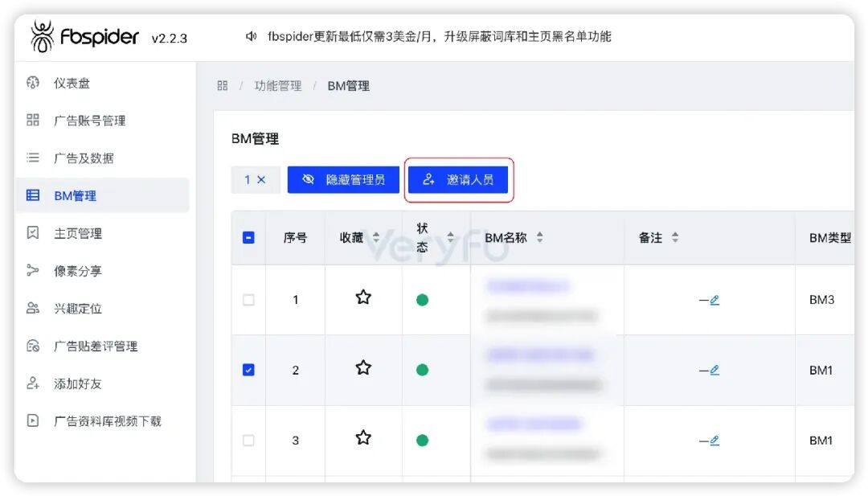Favorite row 1 by clicking its star
Image resolution: width=868 pixels, height=496 pixels.
tap(363, 297)
